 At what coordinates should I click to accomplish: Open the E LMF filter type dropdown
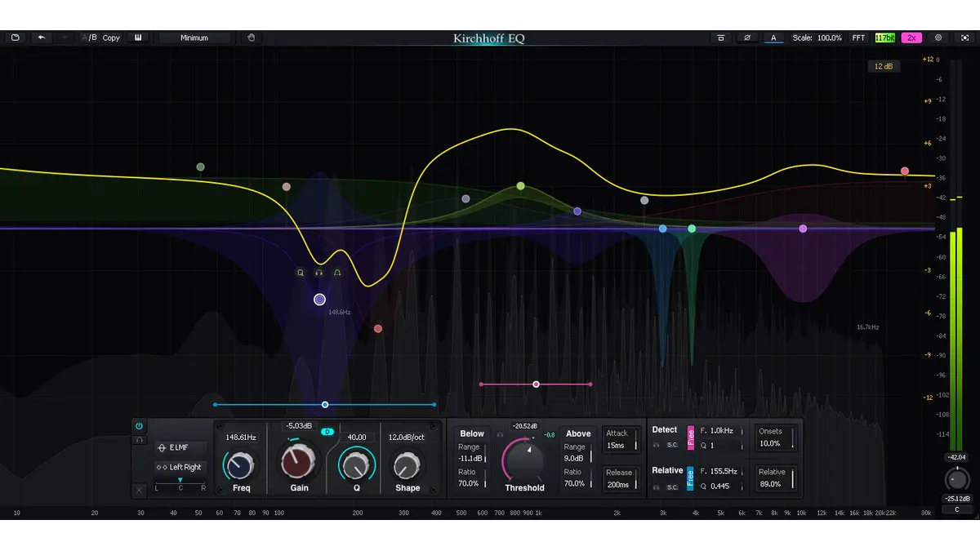tap(180, 447)
